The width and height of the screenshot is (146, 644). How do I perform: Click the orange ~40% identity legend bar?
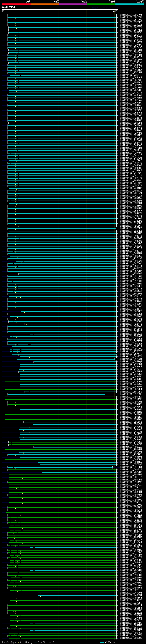pyautogui.click(x=45, y=4)
